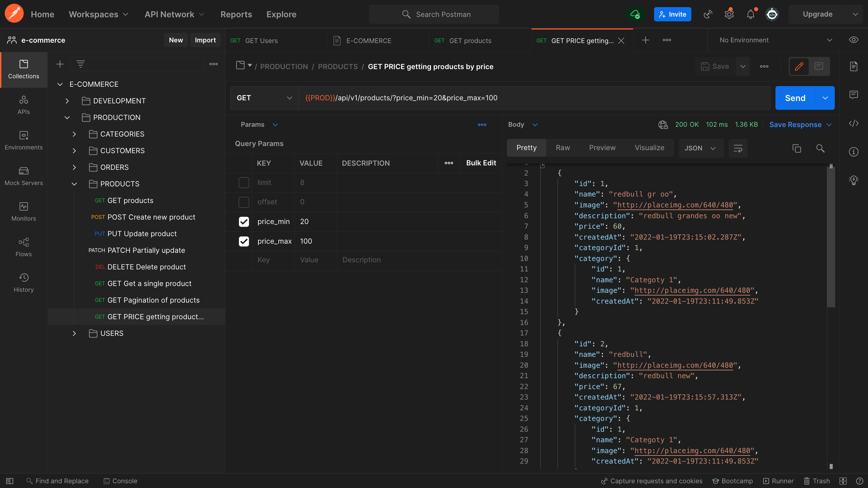Open the API Network menu

(x=174, y=14)
